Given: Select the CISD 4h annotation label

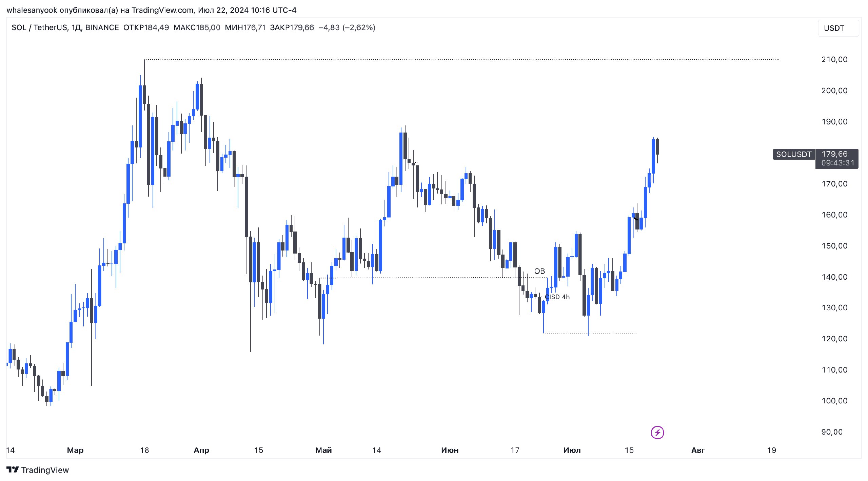Looking at the screenshot, I should point(557,297).
